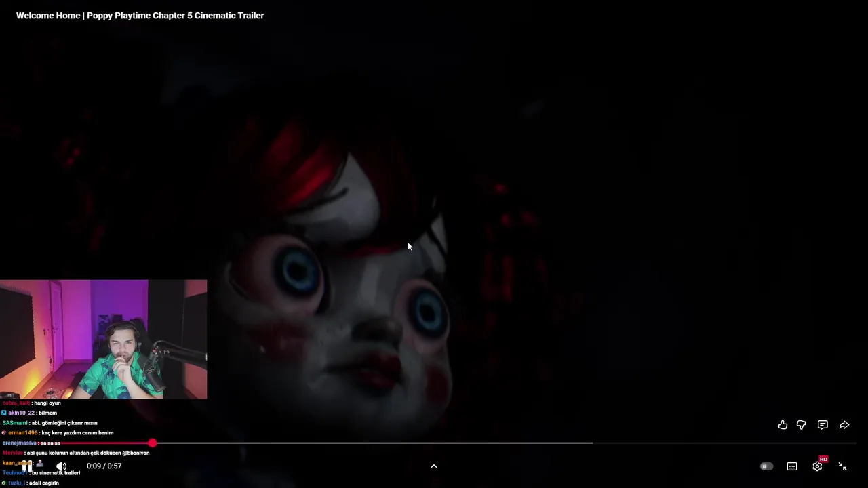This screenshot has height=488, width=868.
Task: Expand the upward chevron for more videos
Action: [434, 466]
